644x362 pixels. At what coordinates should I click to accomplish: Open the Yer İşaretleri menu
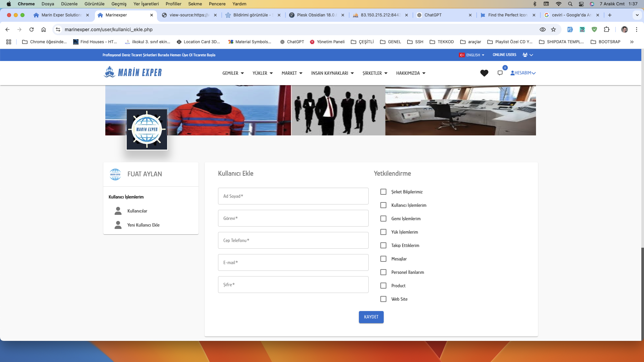[x=146, y=4]
